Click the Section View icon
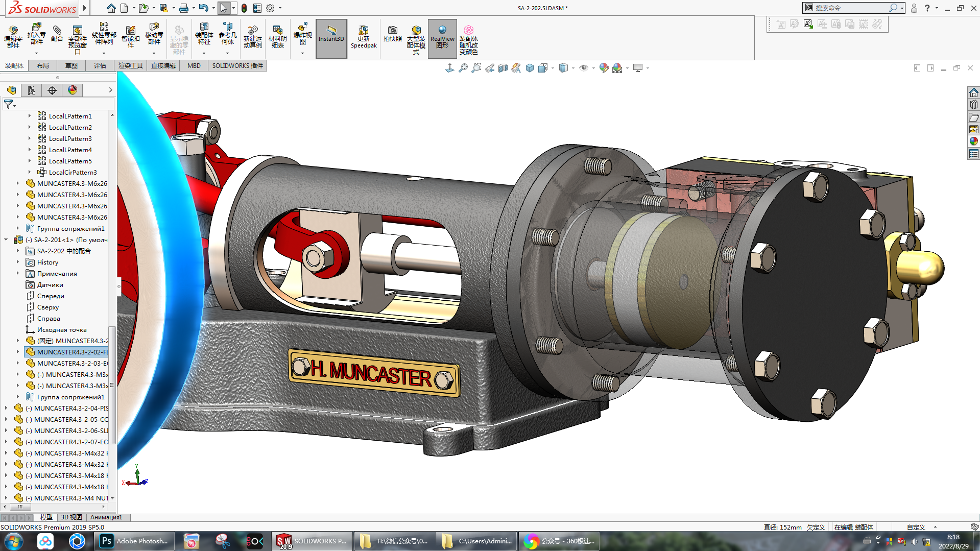Image resolution: width=980 pixels, height=551 pixels. point(503,68)
